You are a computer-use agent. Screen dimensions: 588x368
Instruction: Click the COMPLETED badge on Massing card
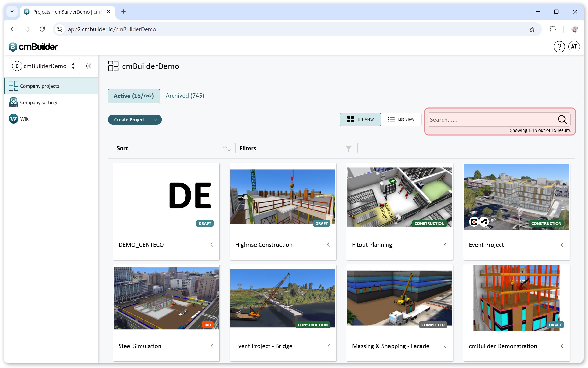click(x=433, y=325)
